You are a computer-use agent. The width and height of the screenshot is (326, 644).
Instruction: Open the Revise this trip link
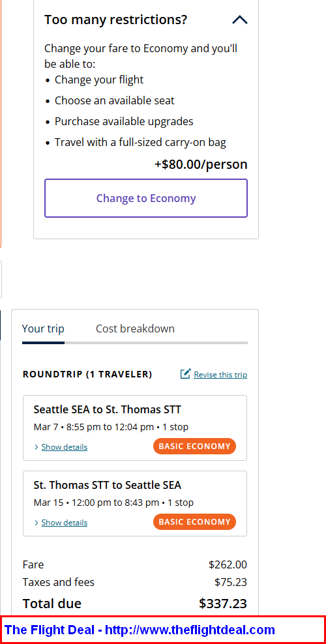[220, 375]
